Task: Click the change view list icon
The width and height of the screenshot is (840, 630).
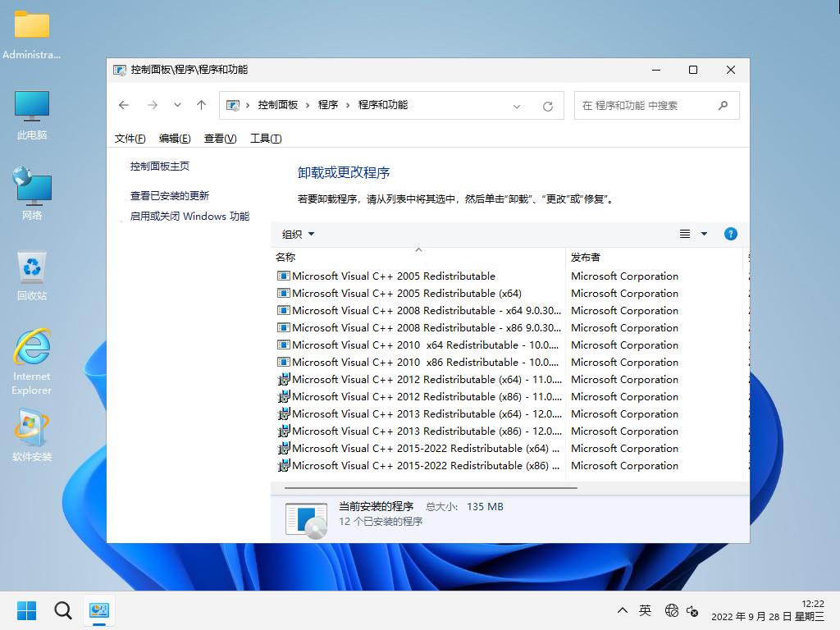Action: tap(685, 234)
